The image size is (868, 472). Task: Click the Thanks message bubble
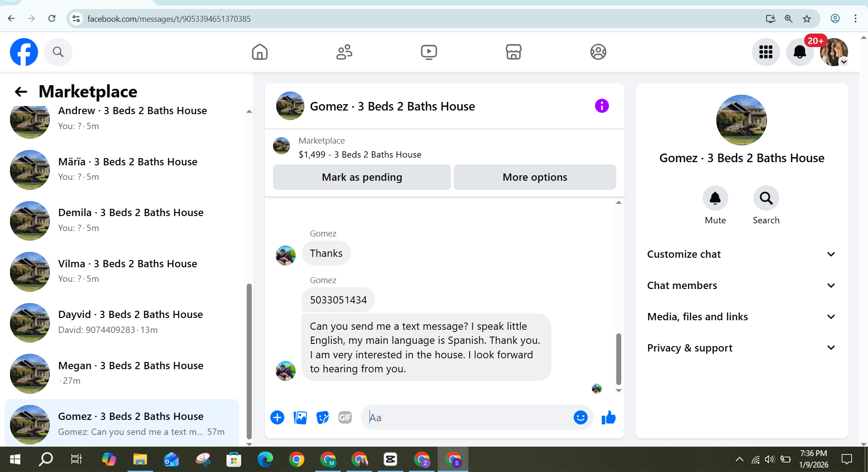(x=326, y=253)
